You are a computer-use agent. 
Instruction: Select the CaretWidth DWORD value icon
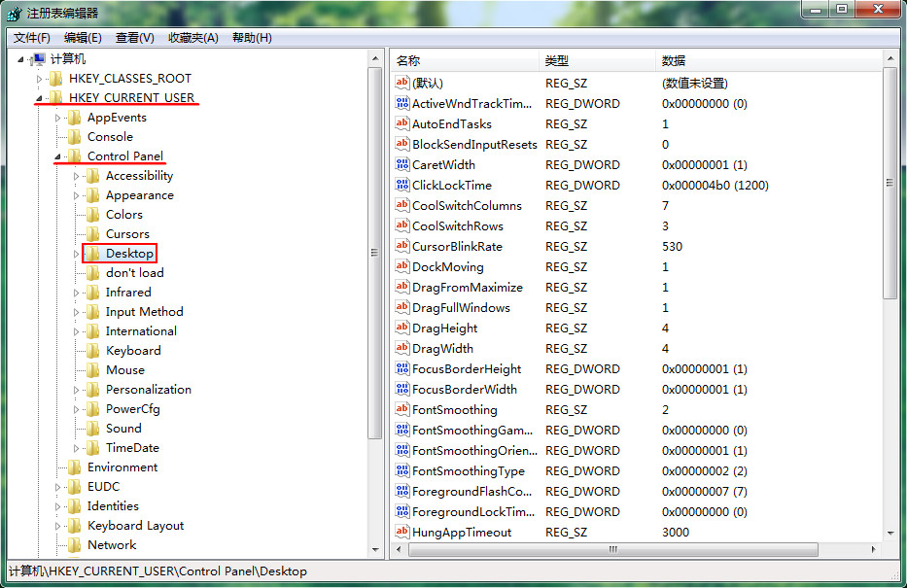(402, 164)
